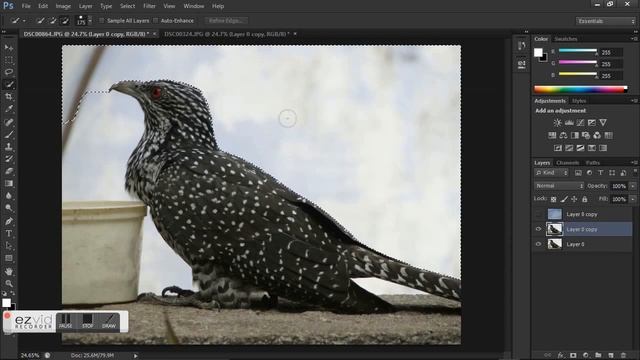
Task: Enable Sample All Layers checkbox
Action: [102, 20]
